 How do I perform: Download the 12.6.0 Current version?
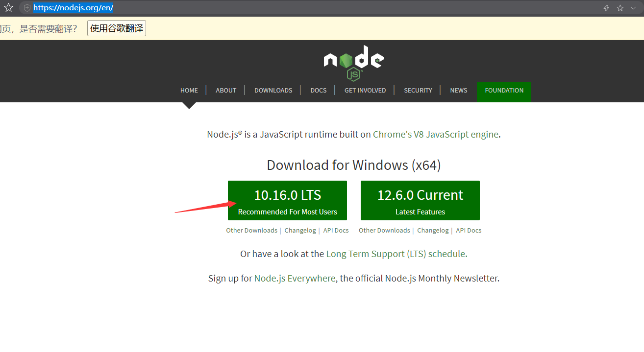(420, 200)
